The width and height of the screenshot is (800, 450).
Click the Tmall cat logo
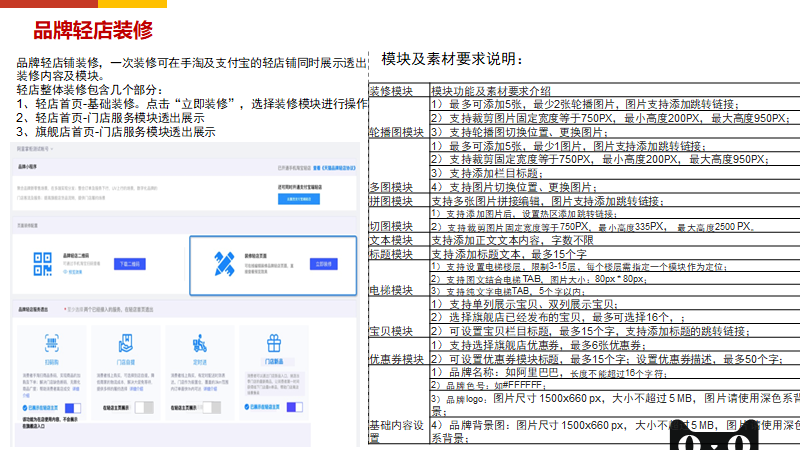point(714,436)
